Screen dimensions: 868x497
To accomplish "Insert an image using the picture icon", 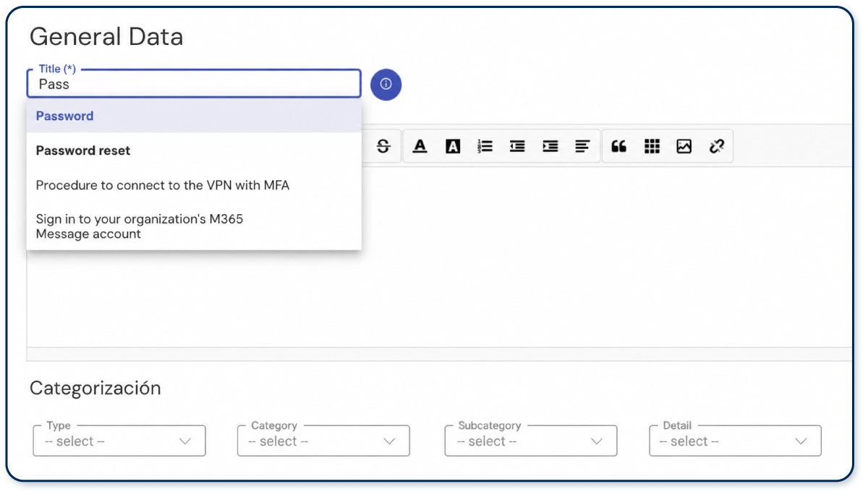I will (684, 146).
